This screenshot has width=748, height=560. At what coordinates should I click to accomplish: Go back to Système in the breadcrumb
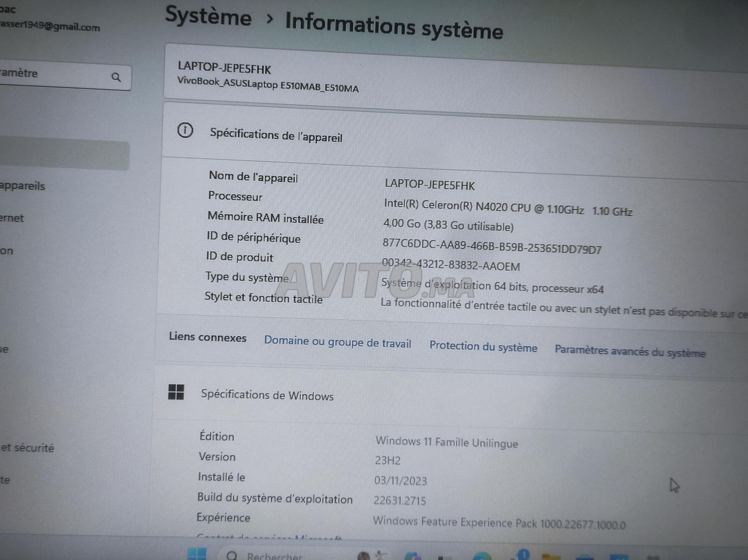click(x=208, y=16)
